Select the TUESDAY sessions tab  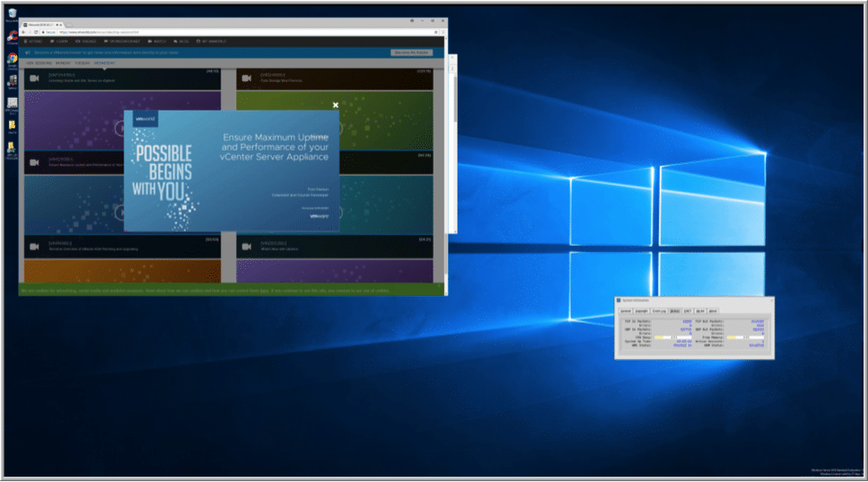pos(82,63)
